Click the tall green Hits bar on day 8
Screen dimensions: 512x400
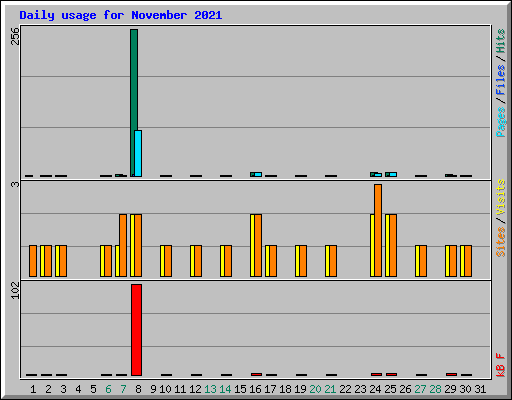[133, 103]
